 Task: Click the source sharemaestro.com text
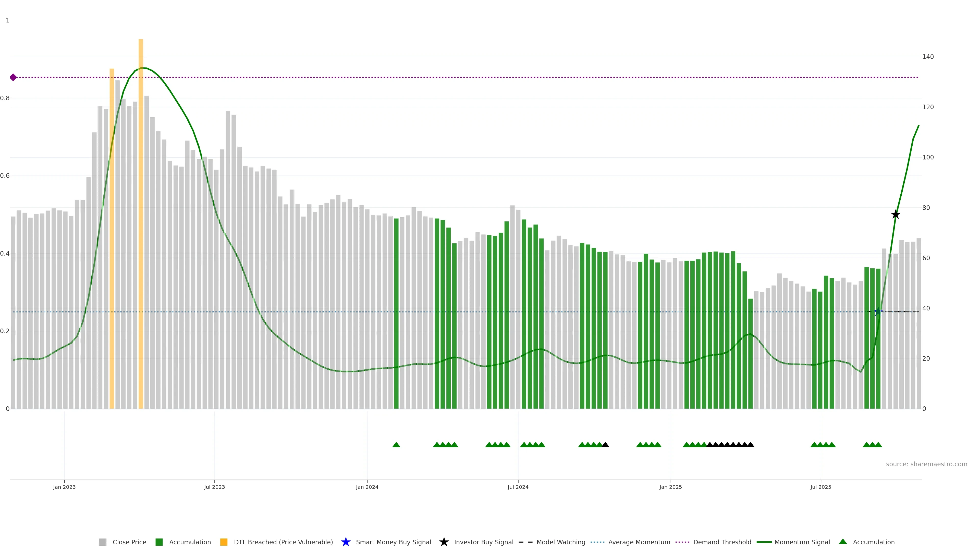pyautogui.click(x=926, y=464)
